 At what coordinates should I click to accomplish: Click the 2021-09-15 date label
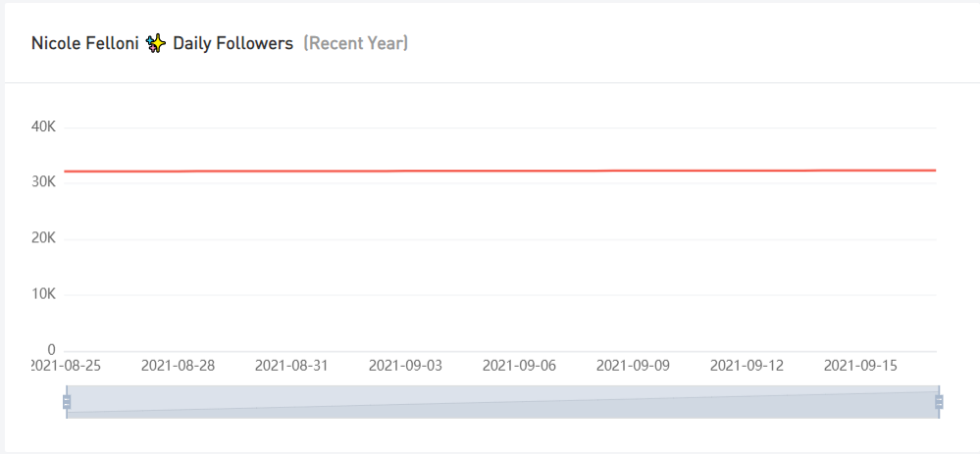pos(860,366)
